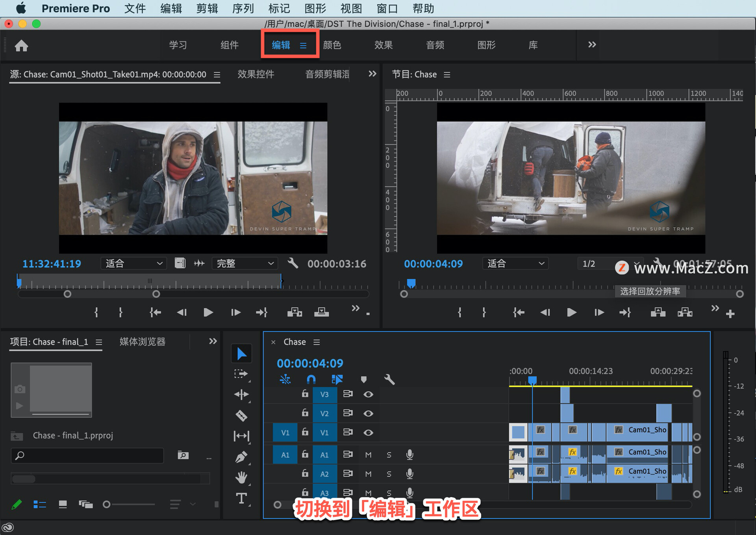The image size is (756, 535).
Task: Click the project panel search field
Action: pyautogui.click(x=87, y=455)
